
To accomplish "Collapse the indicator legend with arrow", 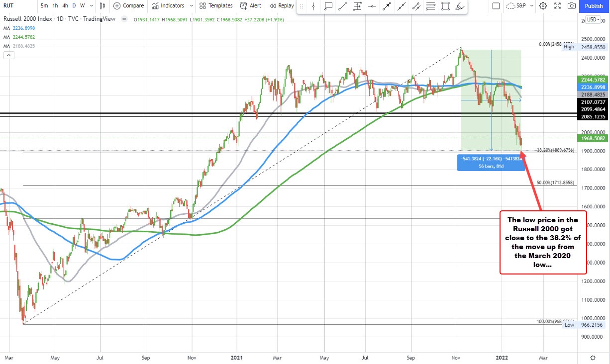I will (x=8, y=55).
